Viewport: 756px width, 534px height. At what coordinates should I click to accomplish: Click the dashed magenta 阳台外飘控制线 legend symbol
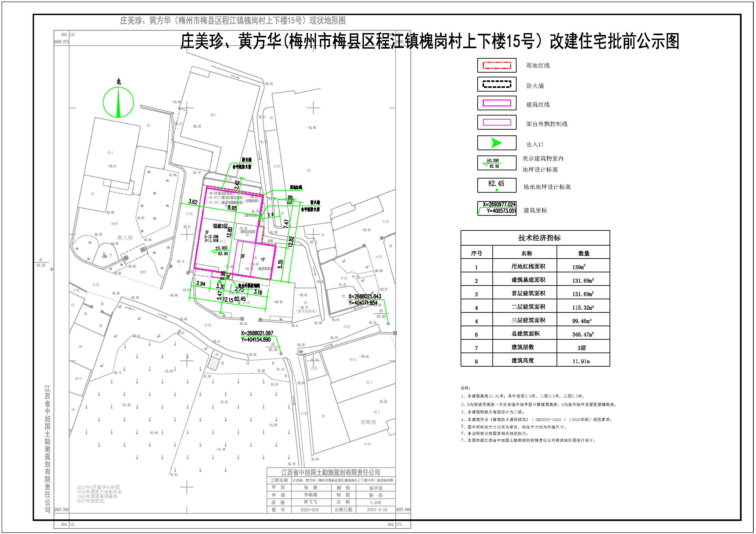click(496, 122)
